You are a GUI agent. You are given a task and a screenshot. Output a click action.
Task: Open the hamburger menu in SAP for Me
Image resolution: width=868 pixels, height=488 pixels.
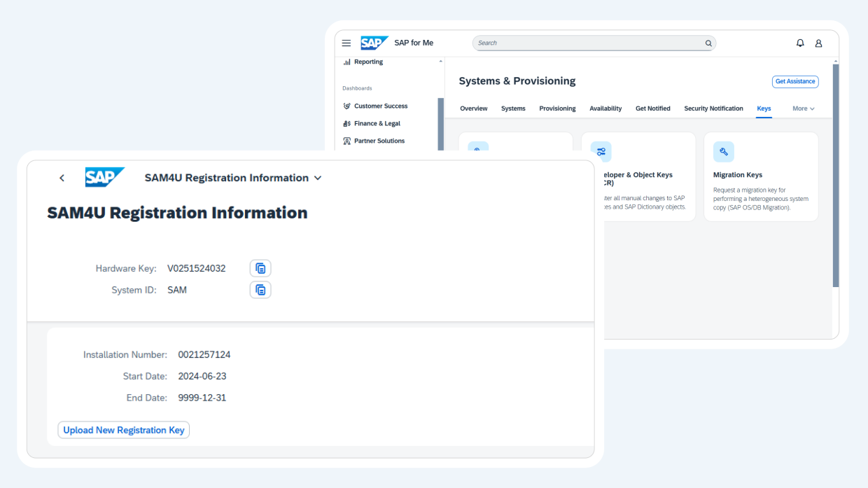(x=346, y=43)
